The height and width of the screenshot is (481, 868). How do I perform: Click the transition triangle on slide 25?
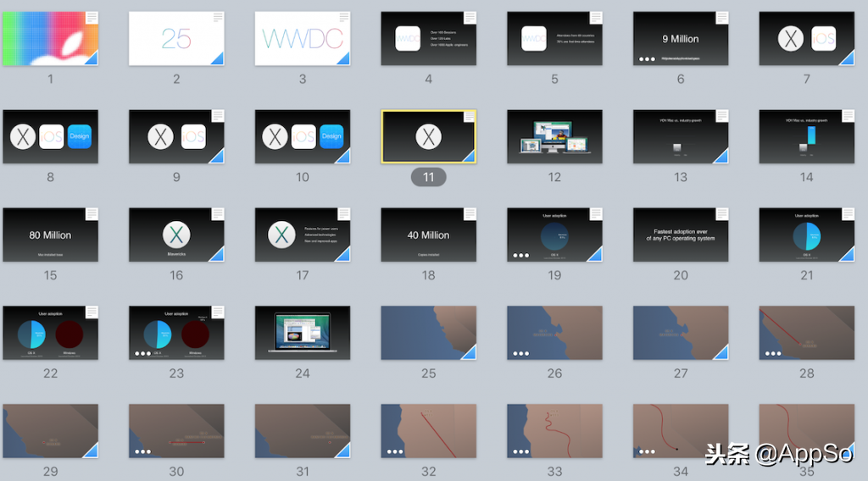tap(470, 353)
